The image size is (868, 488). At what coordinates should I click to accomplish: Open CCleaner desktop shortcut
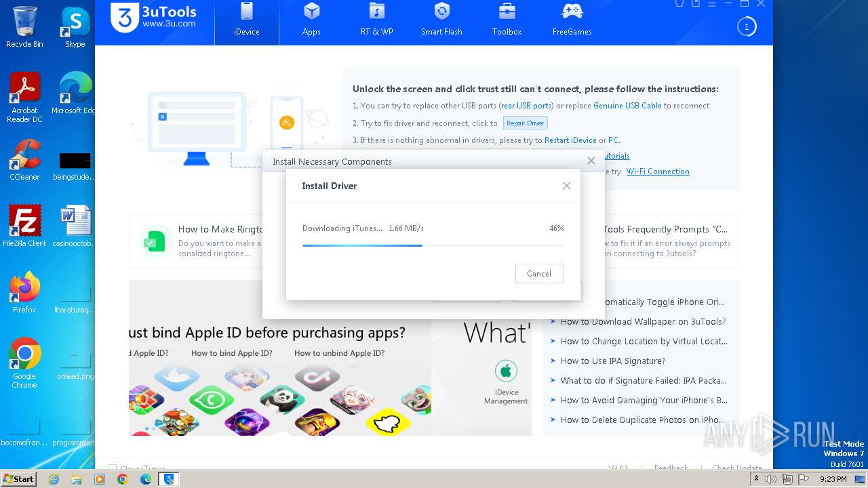click(24, 160)
